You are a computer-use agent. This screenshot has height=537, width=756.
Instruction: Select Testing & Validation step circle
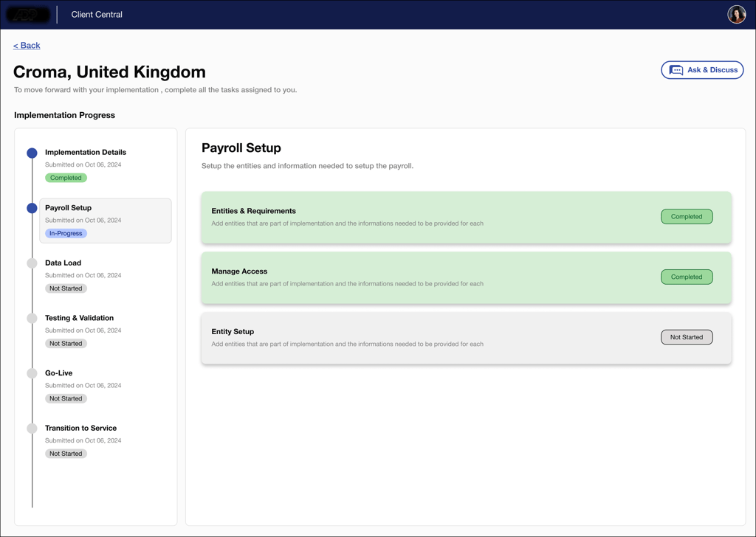coord(32,319)
